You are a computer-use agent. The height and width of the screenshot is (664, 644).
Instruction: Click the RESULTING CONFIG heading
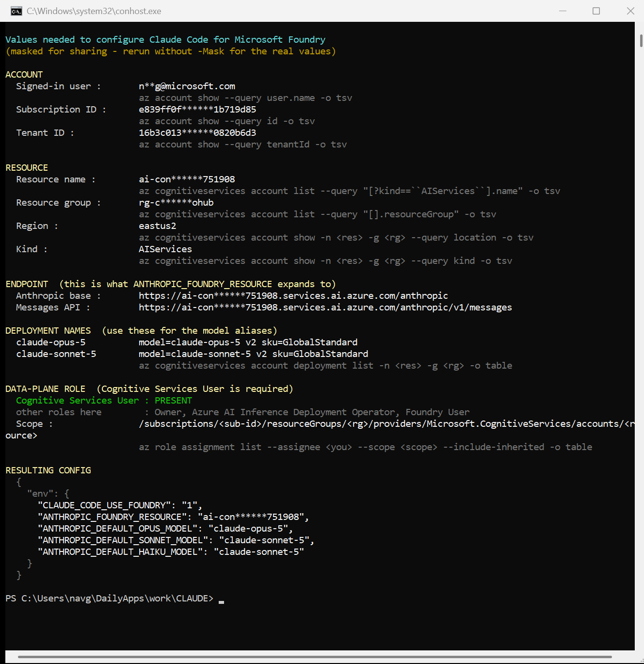coord(48,470)
